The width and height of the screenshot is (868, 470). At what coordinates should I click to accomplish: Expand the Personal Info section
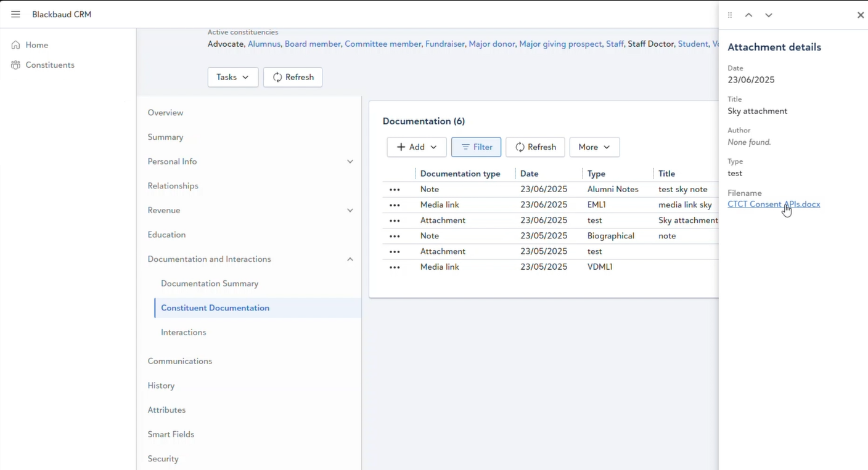[350, 161]
